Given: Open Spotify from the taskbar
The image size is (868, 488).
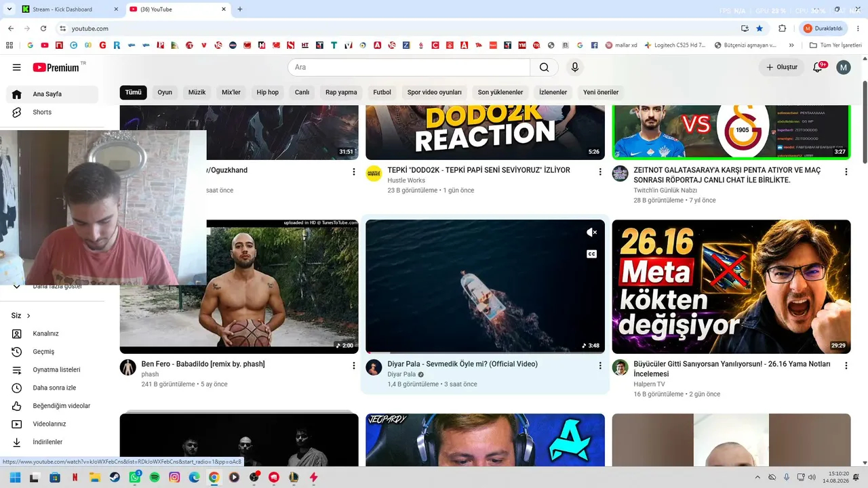Looking at the screenshot, I should pos(155,477).
